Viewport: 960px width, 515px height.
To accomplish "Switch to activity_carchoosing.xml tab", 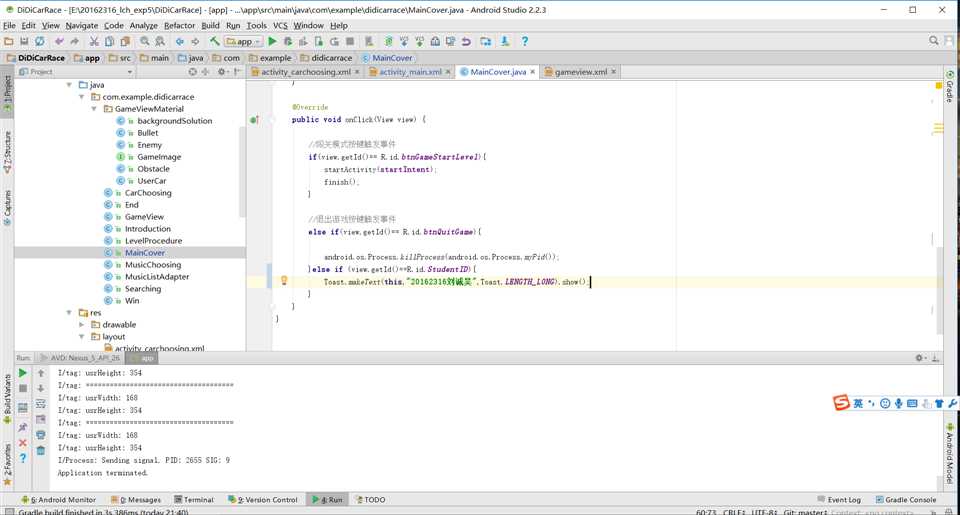I will click(x=306, y=72).
